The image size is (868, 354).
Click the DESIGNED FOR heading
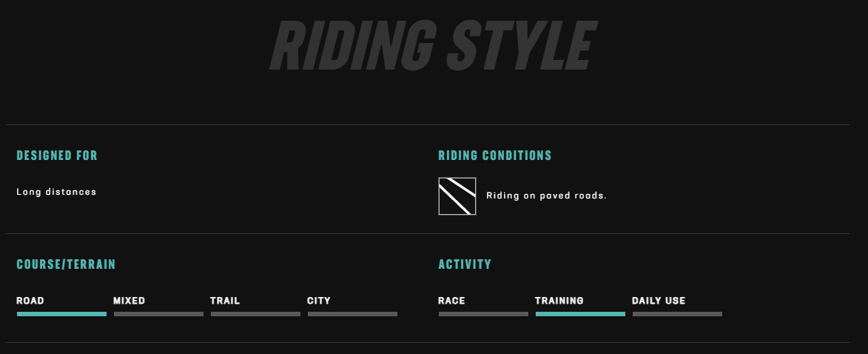click(x=57, y=156)
